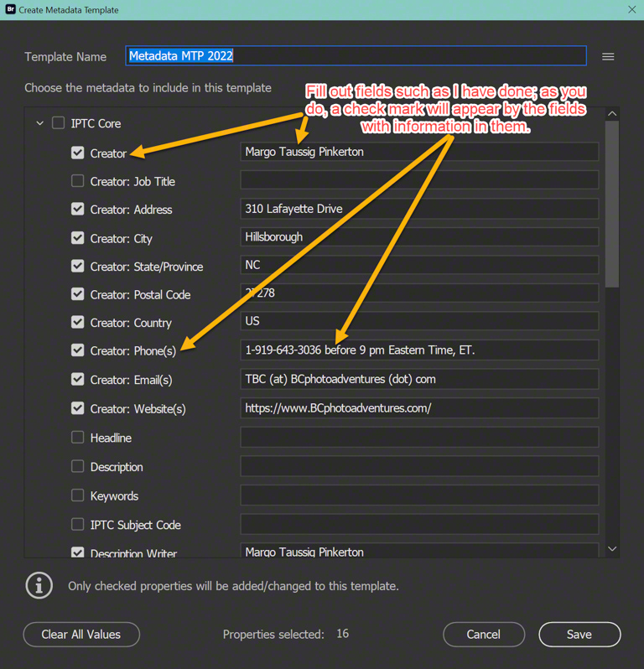This screenshot has height=669, width=644.
Task: Save the metadata template
Action: [x=579, y=634]
